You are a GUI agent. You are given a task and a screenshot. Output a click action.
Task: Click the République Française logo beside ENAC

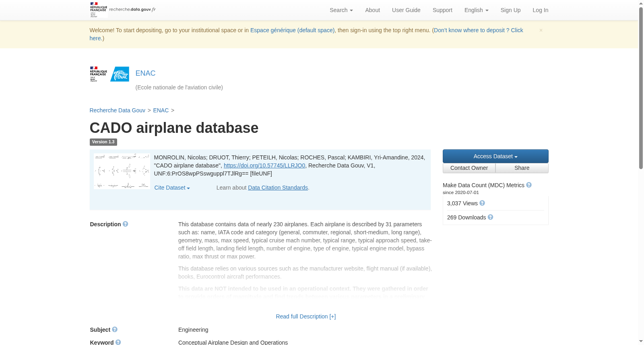click(99, 74)
